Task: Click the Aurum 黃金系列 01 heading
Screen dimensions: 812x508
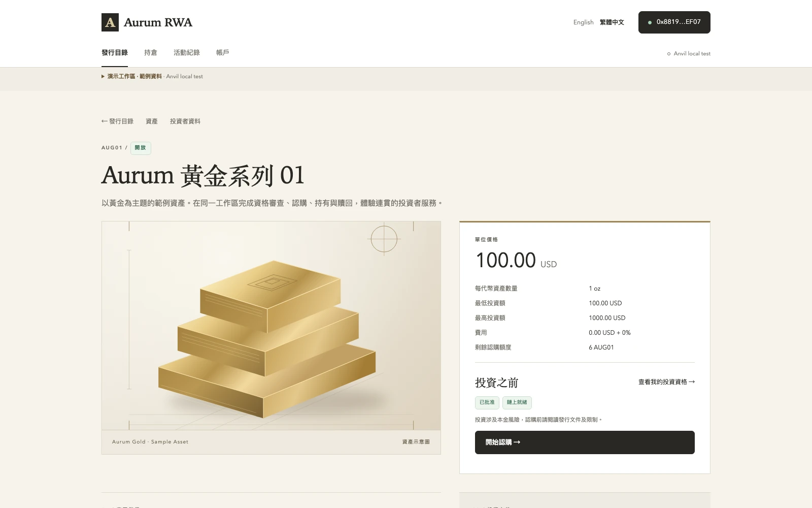Action: click(x=203, y=175)
